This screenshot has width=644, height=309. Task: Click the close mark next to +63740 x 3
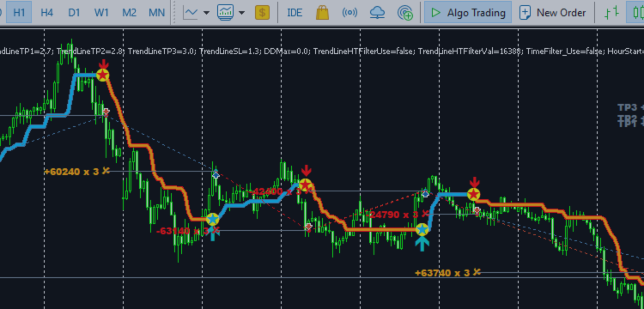tap(477, 271)
